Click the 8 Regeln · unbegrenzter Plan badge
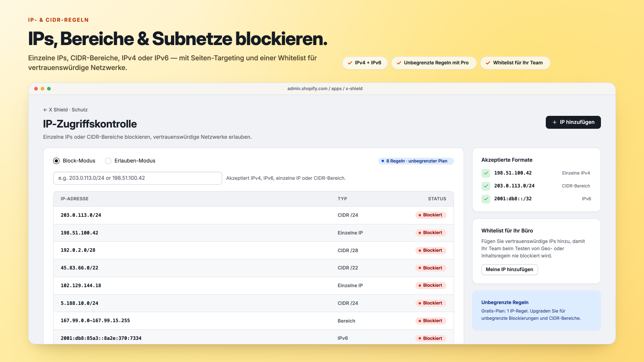This screenshot has width=644, height=362. coord(416,161)
